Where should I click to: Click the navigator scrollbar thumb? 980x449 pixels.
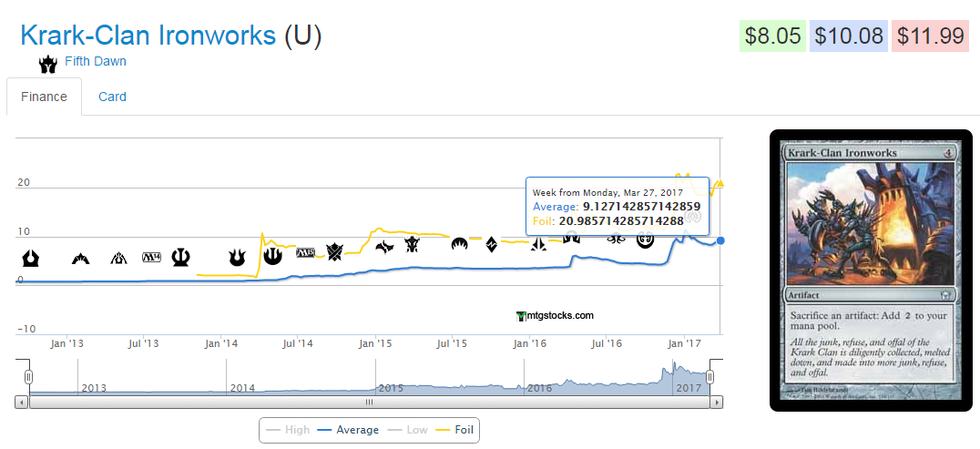(x=369, y=403)
